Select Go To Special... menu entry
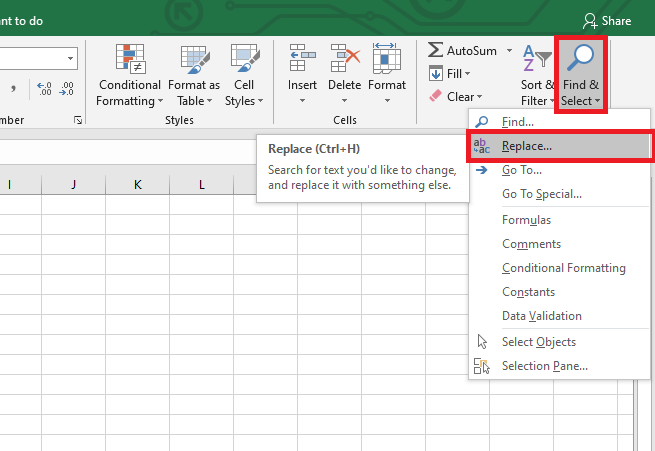655x451 pixels. point(541,194)
